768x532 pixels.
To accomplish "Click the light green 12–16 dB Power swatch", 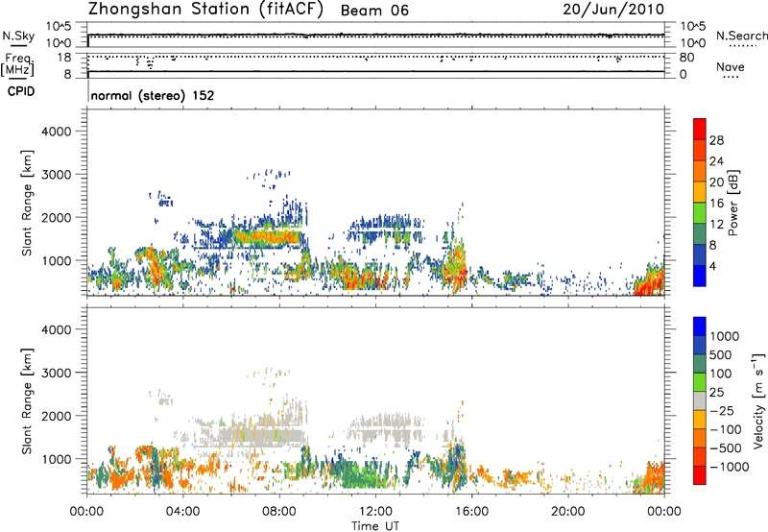I will coord(700,212).
